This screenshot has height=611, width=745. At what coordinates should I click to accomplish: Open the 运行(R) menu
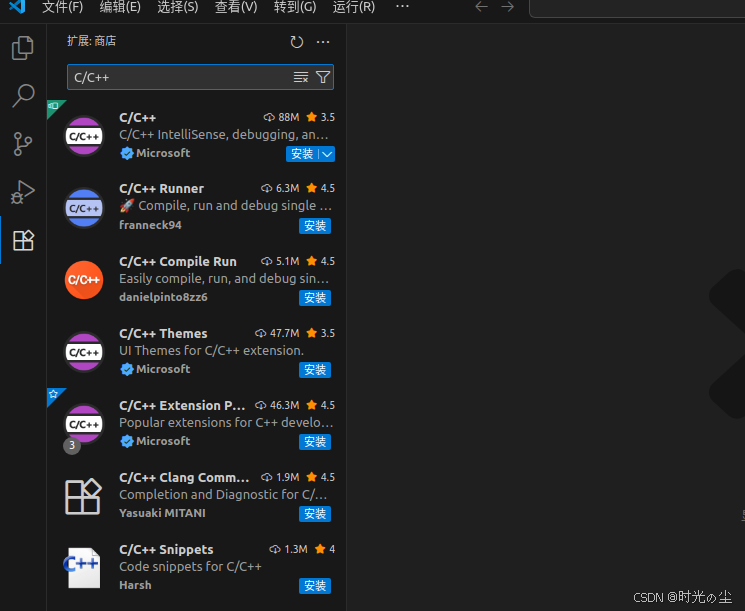coord(353,7)
